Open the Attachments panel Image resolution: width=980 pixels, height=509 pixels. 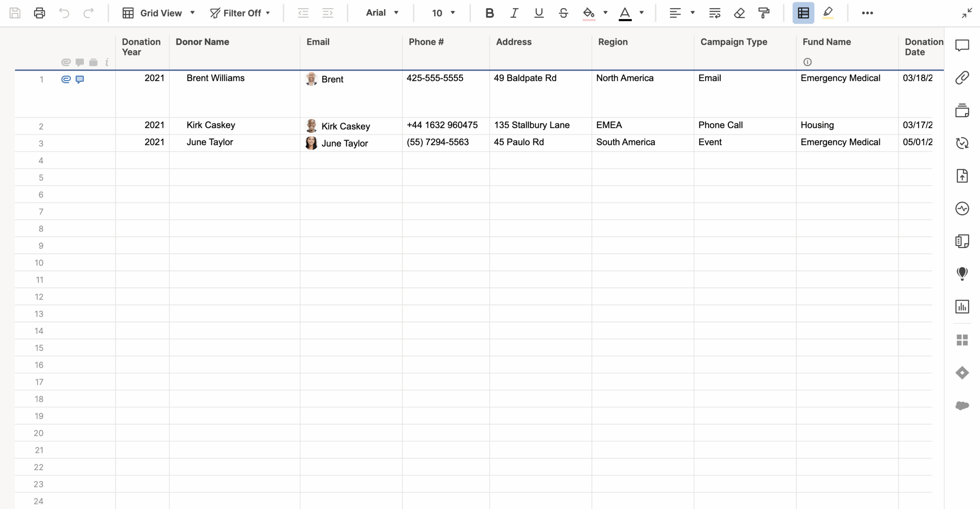(962, 78)
